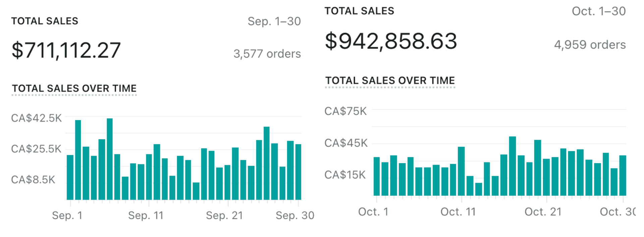Click the last bar of September chart

(x=298, y=172)
